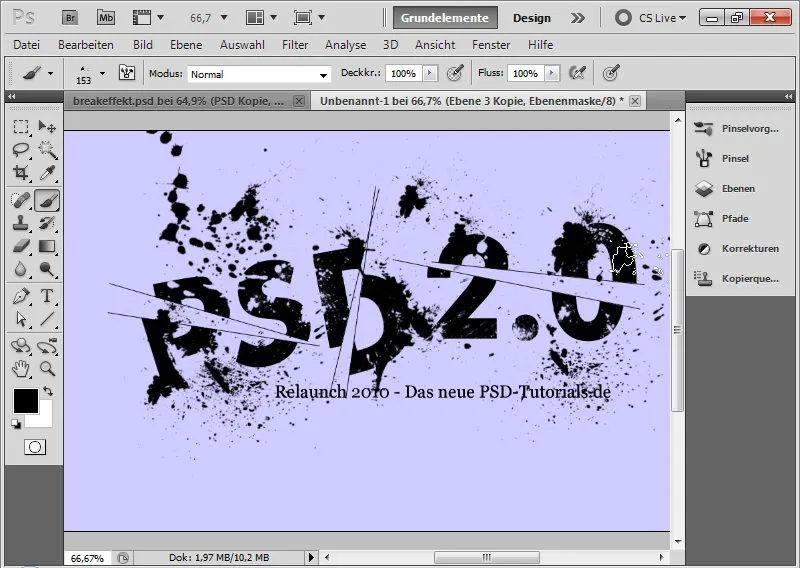Open the status bar info arrow menu
The width and height of the screenshot is (800, 568).
[311, 557]
